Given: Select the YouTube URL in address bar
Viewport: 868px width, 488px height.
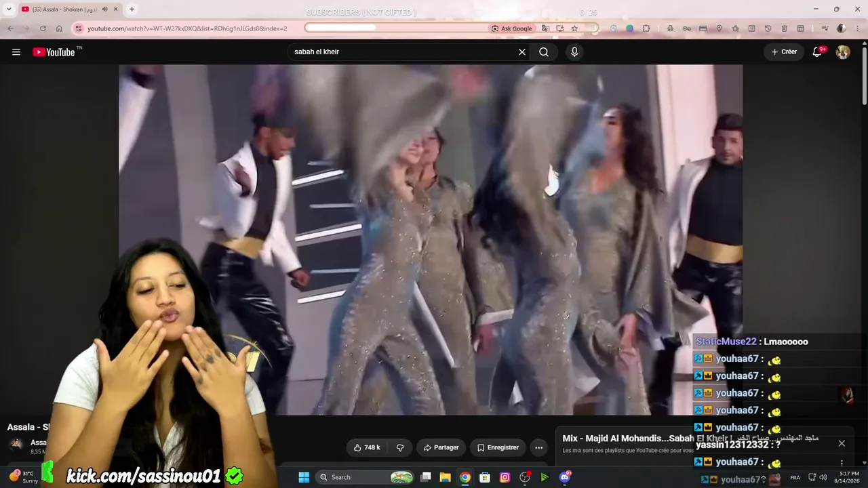Looking at the screenshot, I should pyautogui.click(x=187, y=28).
